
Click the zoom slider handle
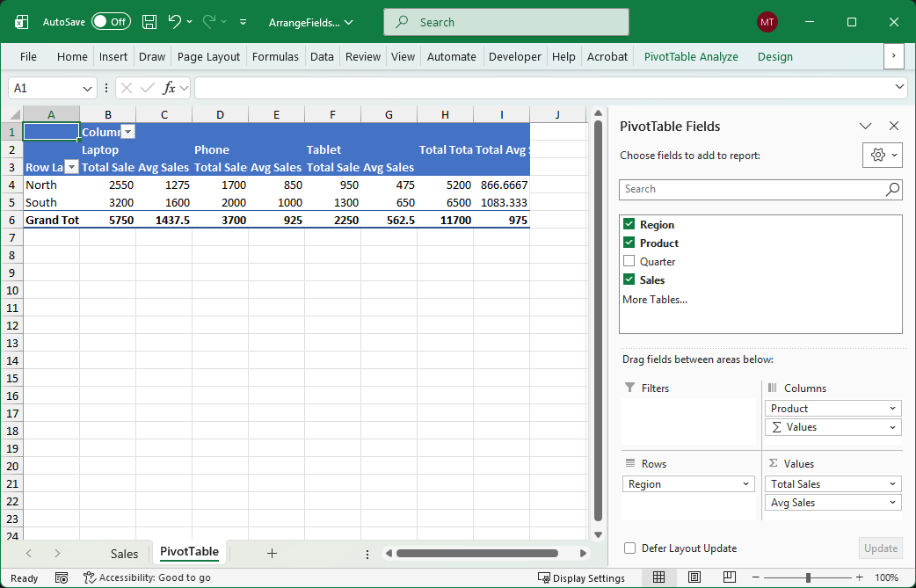coord(808,577)
